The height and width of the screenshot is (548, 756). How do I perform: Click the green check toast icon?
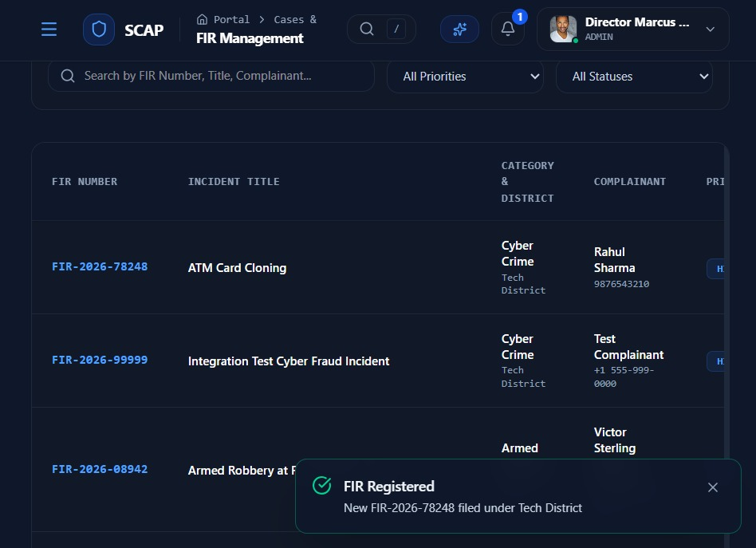click(321, 485)
